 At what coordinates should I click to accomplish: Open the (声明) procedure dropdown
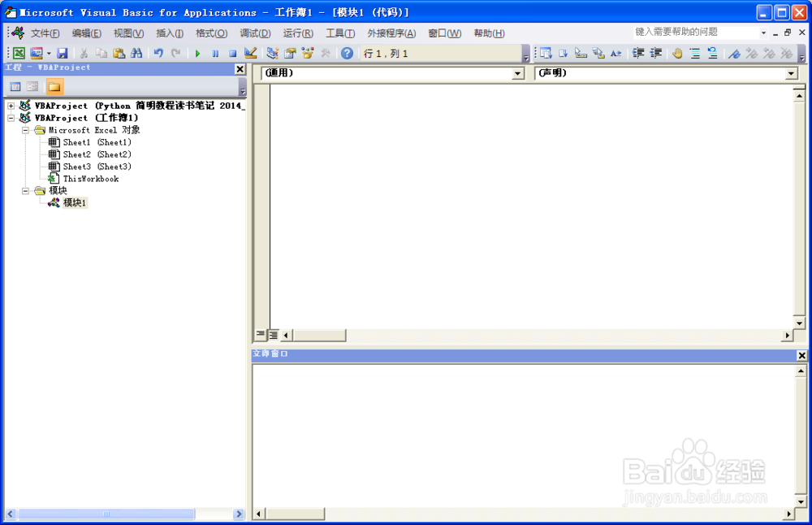(x=791, y=73)
